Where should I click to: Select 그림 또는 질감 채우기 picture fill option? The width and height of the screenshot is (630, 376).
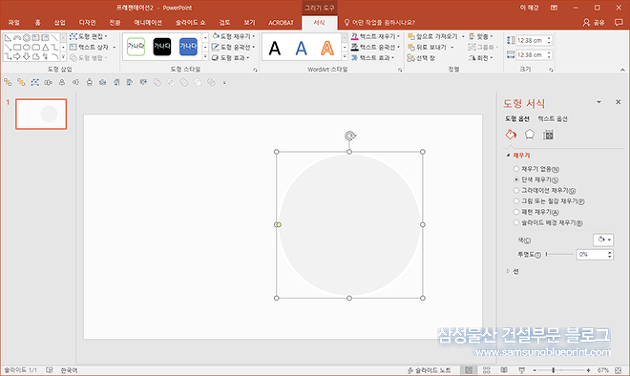tap(516, 201)
